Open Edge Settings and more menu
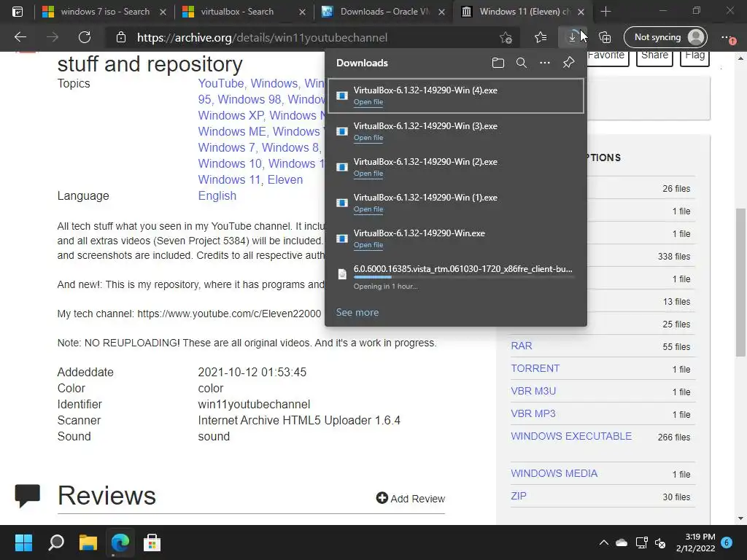The image size is (747, 560). (x=728, y=38)
